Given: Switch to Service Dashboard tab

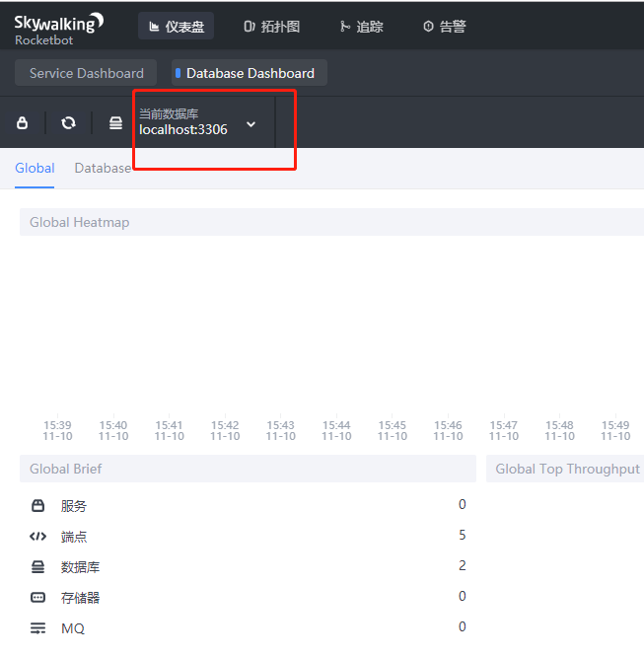Looking at the screenshot, I should 86,73.
